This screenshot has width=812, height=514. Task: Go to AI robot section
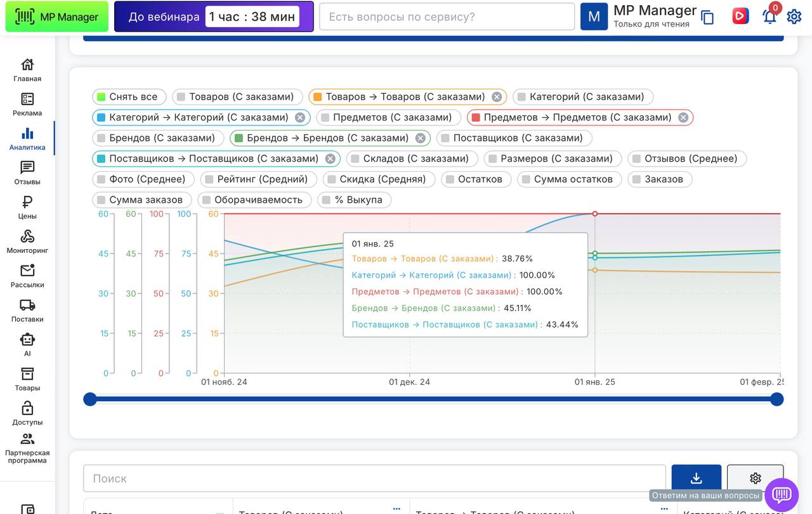pyautogui.click(x=27, y=345)
